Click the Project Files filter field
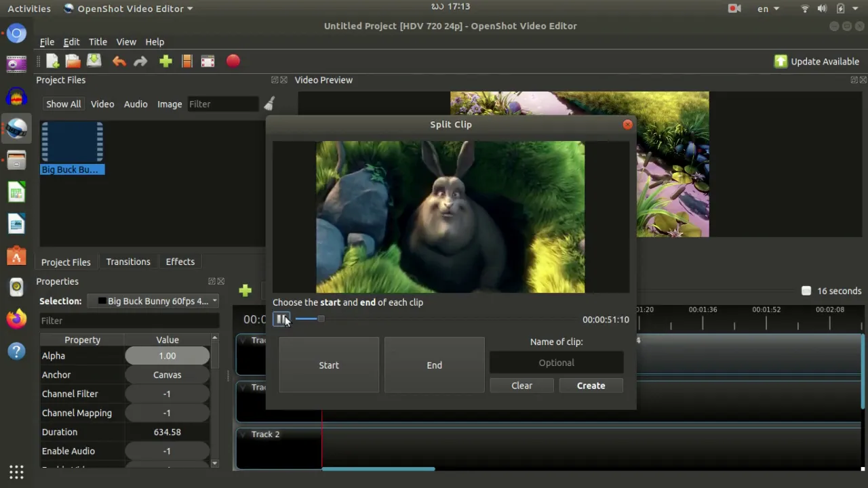Image resolution: width=868 pixels, height=488 pixels. click(x=223, y=104)
